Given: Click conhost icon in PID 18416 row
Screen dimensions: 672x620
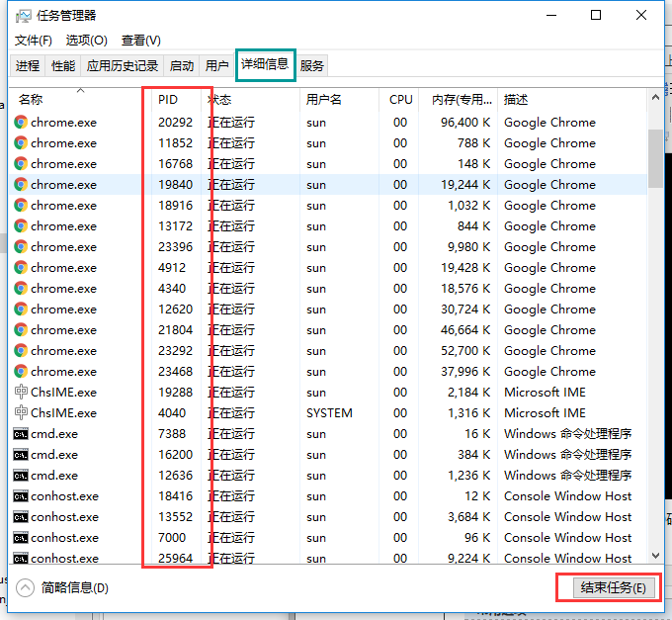Looking at the screenshot, I should [21, 496].
